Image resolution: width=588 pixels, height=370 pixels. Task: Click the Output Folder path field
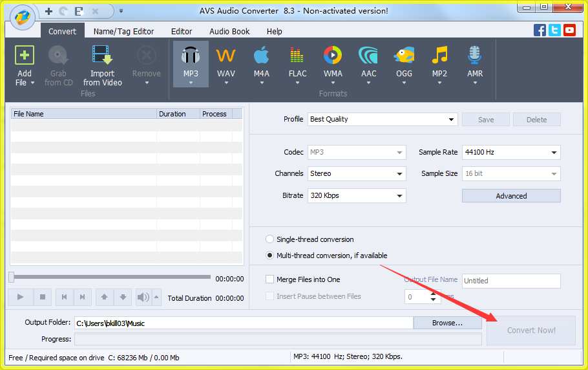[x=244, y=323]
